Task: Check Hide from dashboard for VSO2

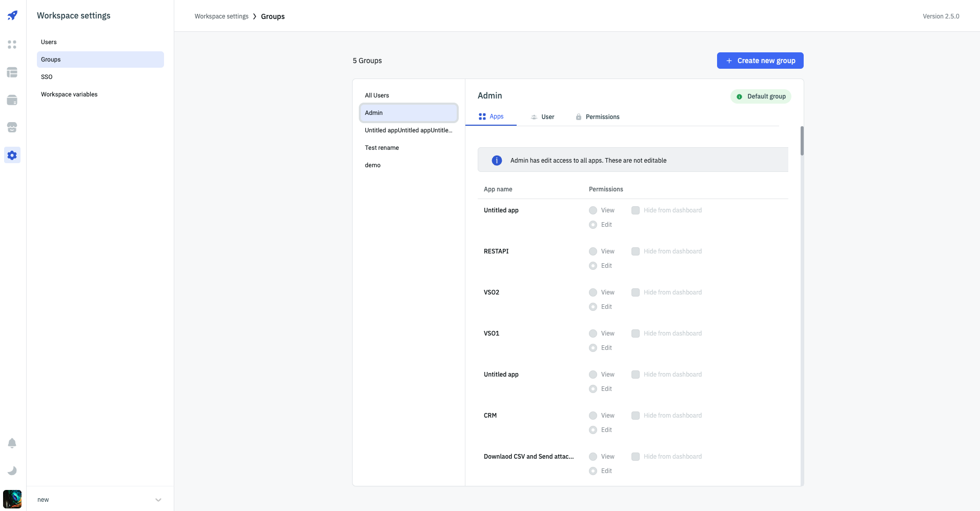Action: pyautogui.click(x=636, y=292)
